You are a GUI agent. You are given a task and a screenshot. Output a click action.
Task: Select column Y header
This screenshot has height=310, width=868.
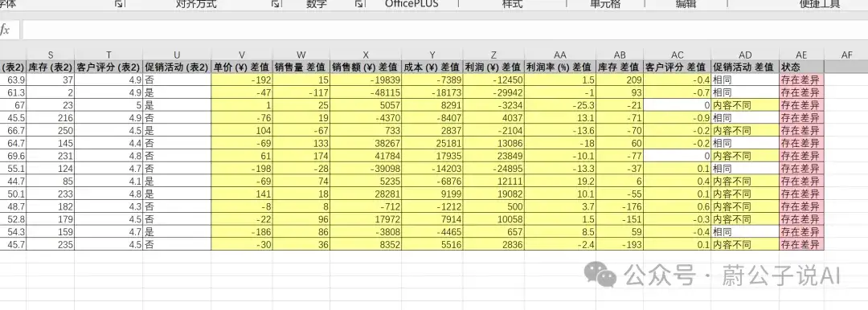[432, 55]
